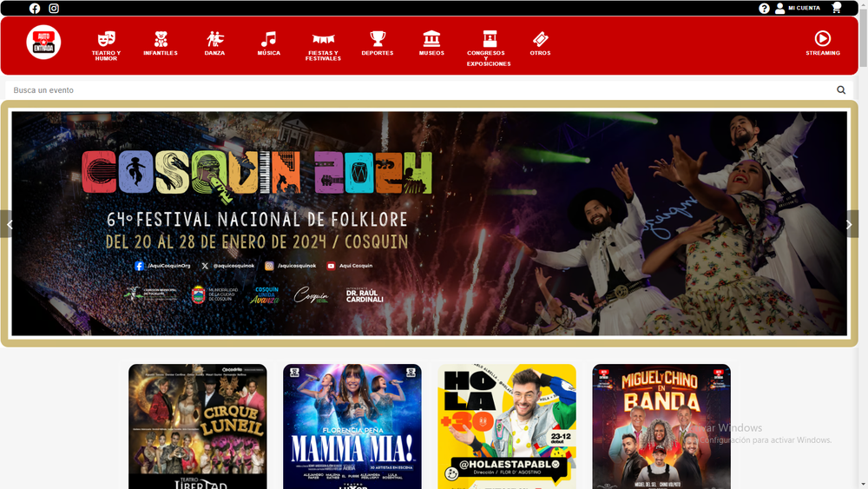Click the help question mark icon
868x489 pixels.
[x=764, y=9]
